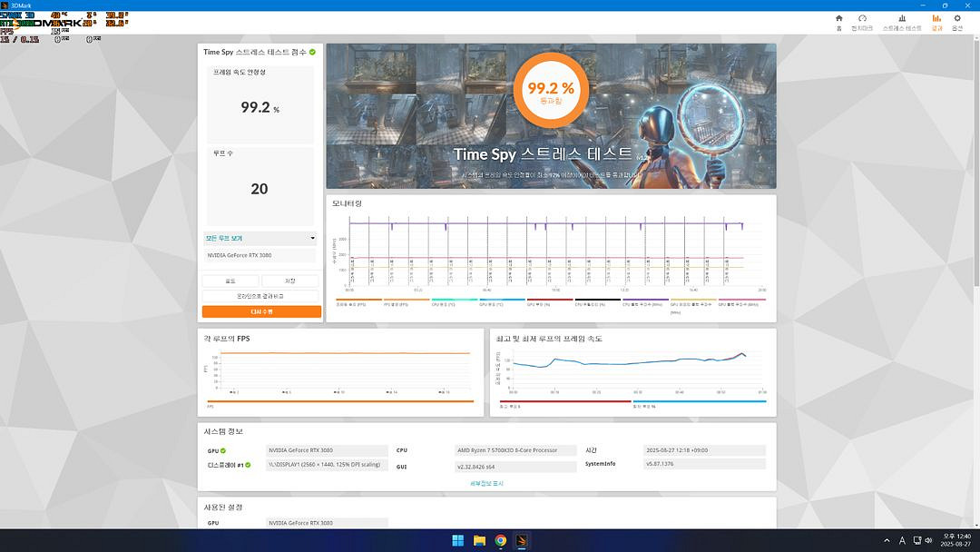Click the 로드 button
This screenshot has height=552, width=980.
click(230, 281)
